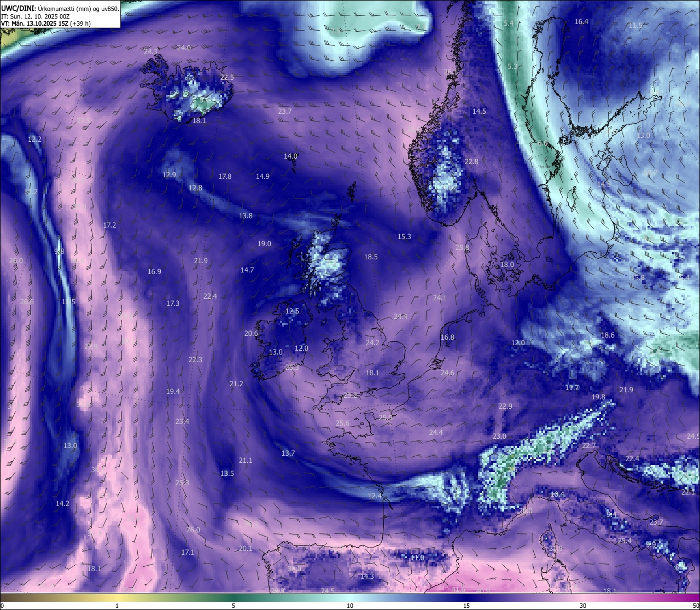Click the 22.7 value east of the Alps

tap(589, 446)
